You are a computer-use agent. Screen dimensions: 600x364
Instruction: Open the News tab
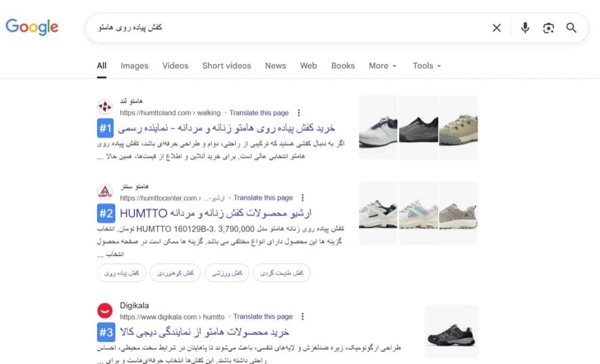275,66
